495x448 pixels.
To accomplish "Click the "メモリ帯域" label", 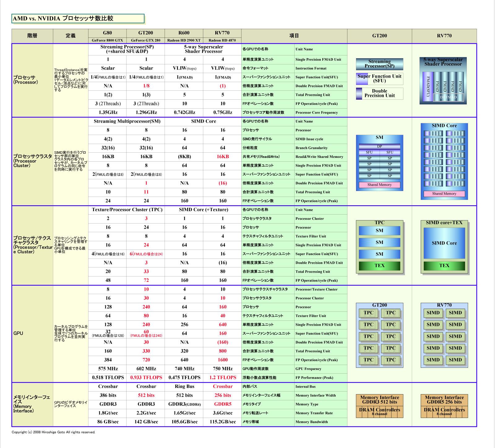I will tap(251, 422).
